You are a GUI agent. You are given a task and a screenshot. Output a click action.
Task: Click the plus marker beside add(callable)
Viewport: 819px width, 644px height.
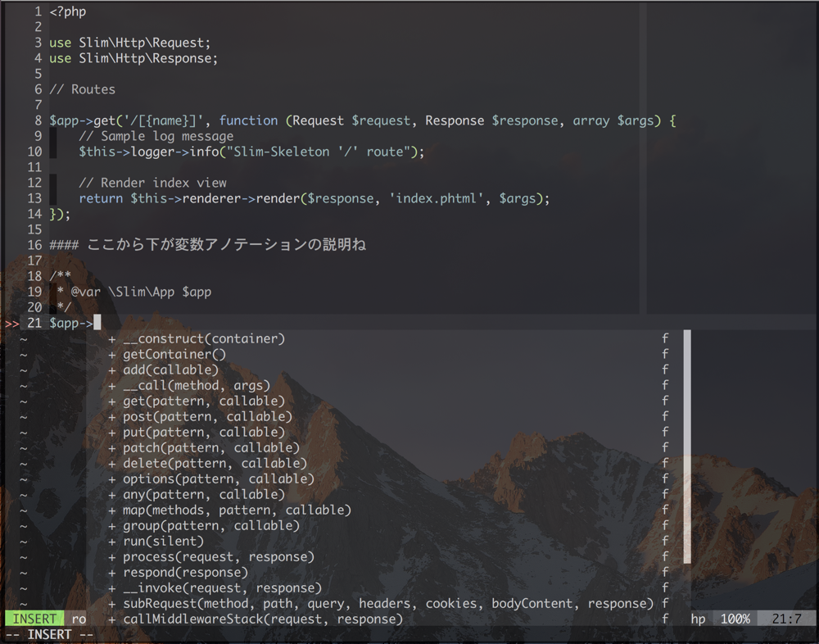point(112,370)
